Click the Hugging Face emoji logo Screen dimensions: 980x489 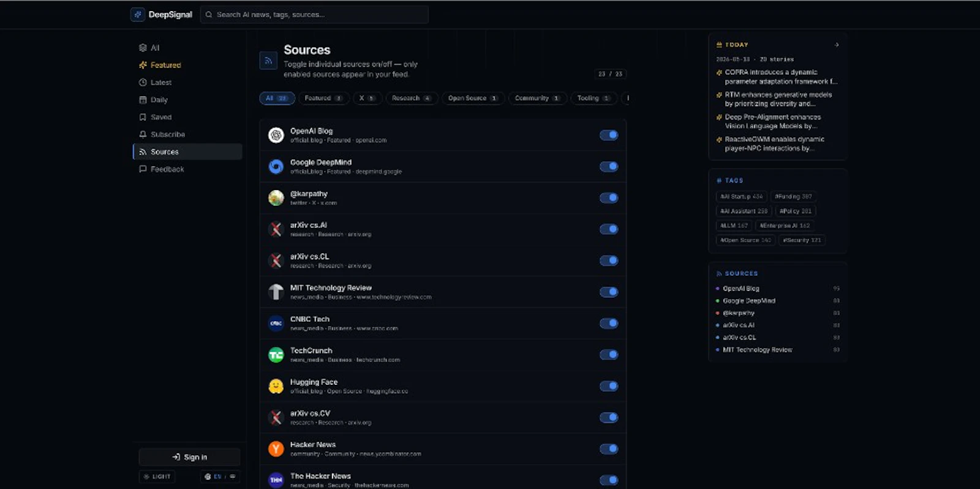(x=276, y=386)
